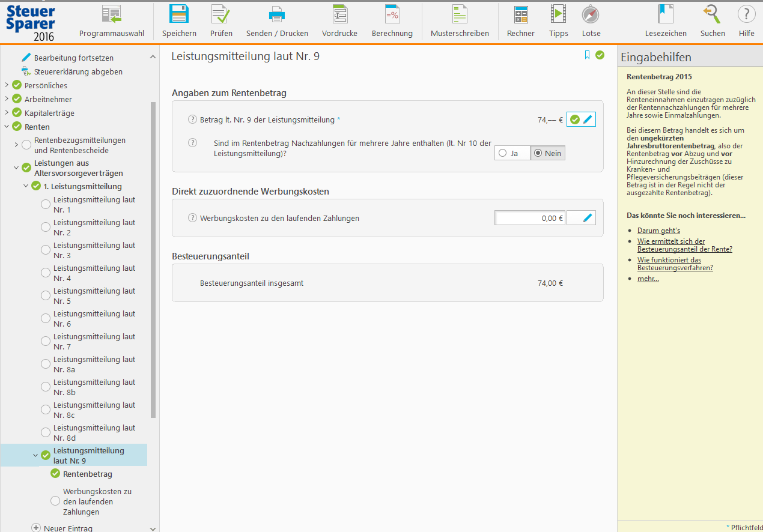Open Wie funktioniert das Besteuerungsverfahren link

pos(675,264)
